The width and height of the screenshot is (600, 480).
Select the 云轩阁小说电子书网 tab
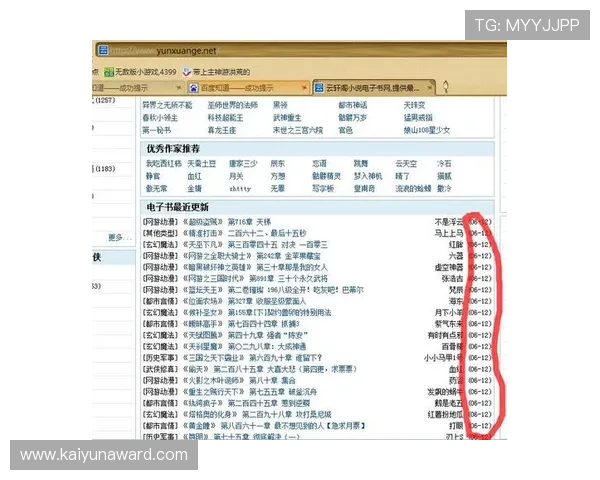click(x=373, y=88)
